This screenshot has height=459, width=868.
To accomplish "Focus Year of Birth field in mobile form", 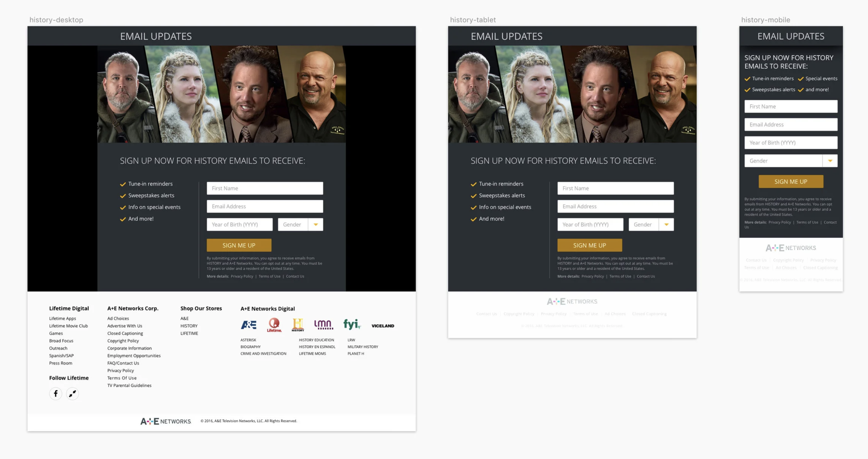I will coord(791,143).
